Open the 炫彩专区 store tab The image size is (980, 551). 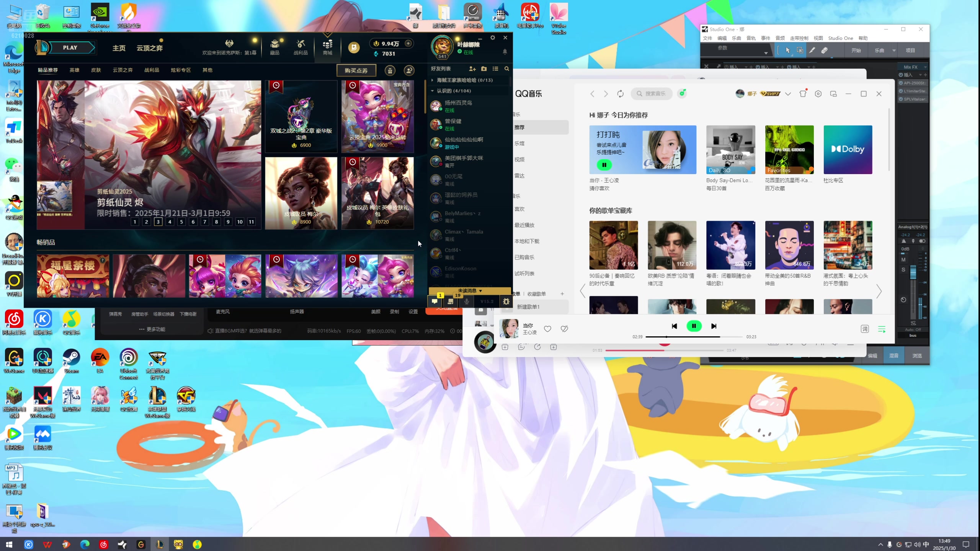[x=181, y=70]
